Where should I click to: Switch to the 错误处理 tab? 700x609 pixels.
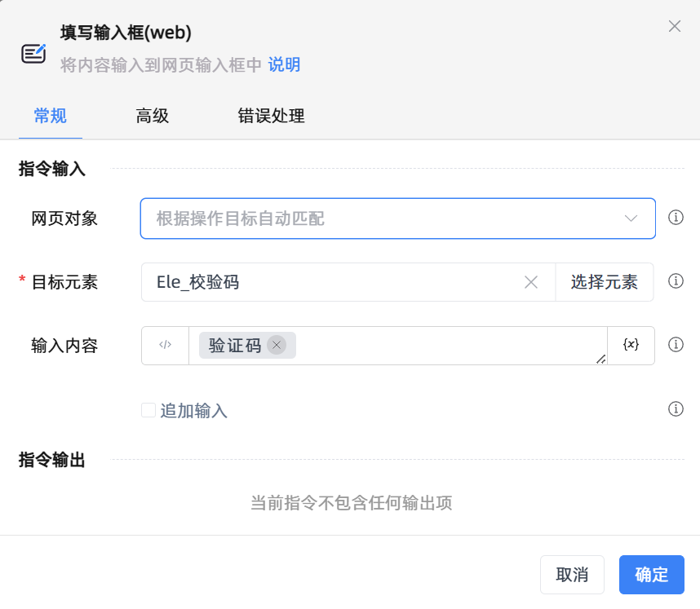(271, 116)
